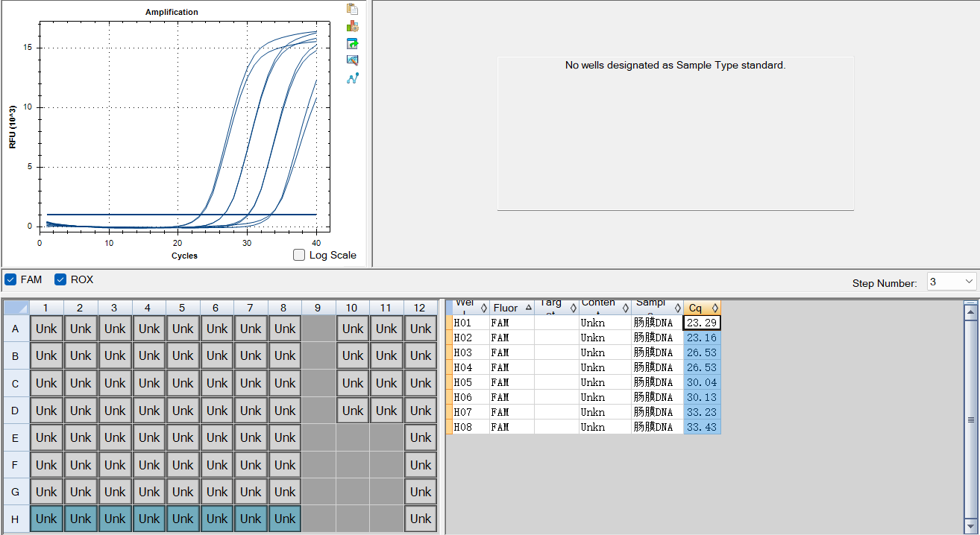Copy the amplification chart to clipboard
Screen dimensions: 980x535
click(x=353, y=9)
